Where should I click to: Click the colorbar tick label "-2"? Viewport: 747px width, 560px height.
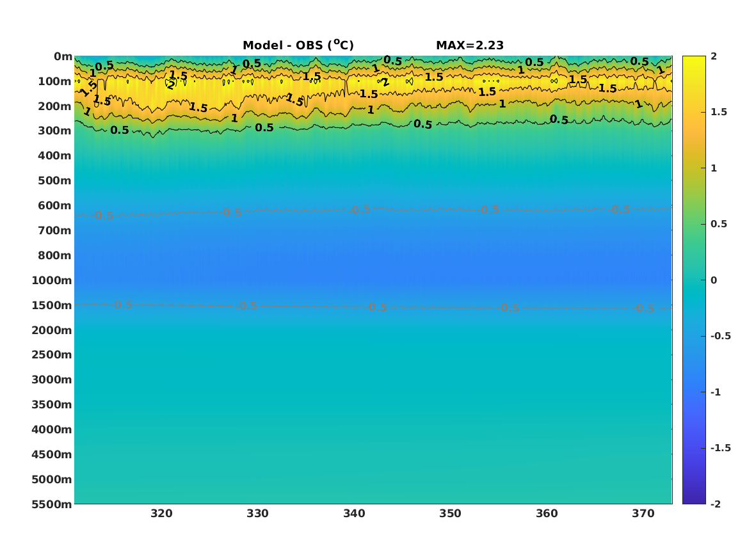click(716, 504)
